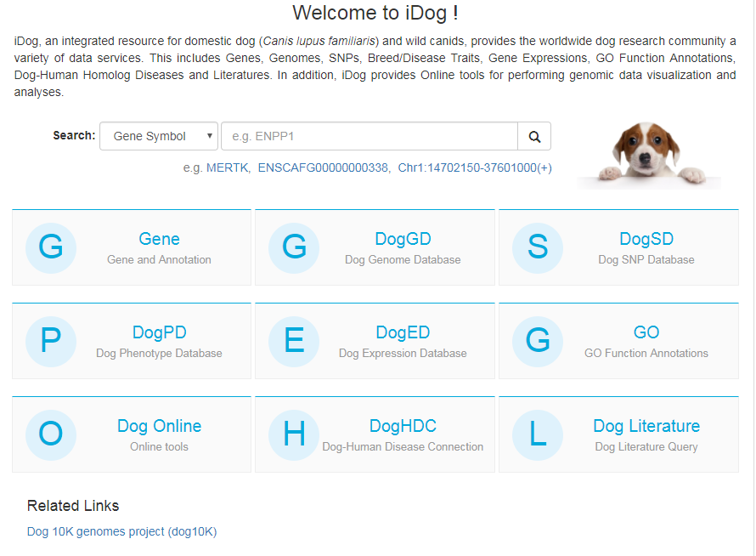Click the circular E icon for DogED
The image size is (756, 556).
[294, 341]
